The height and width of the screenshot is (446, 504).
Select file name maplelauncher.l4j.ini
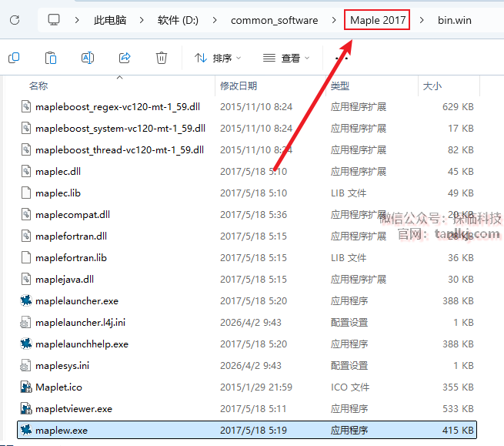point(80,323)
